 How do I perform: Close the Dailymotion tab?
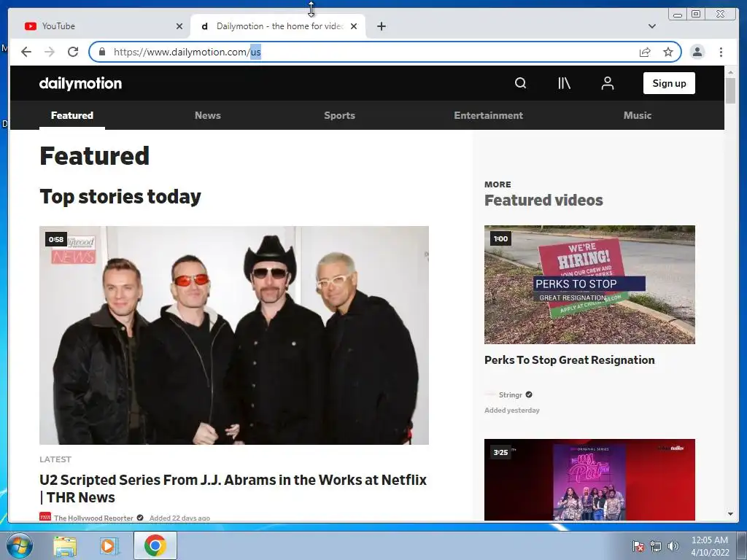(354, 26)
